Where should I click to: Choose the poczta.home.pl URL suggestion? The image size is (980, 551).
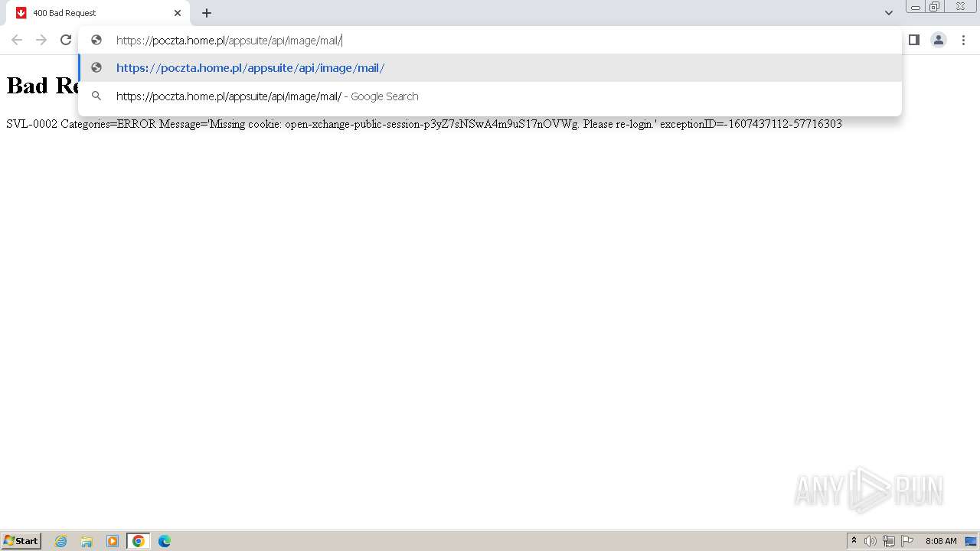pyautogui.click(x=490, y=68)
